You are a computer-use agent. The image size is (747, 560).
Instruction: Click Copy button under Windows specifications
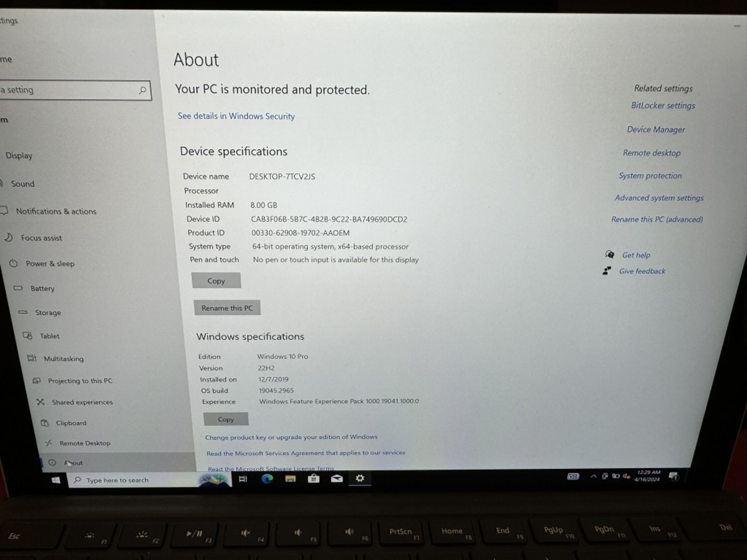[x=225, y=419]
